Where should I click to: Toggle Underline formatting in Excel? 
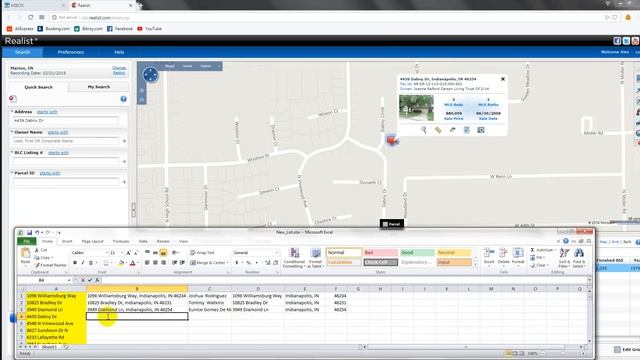click(x=91, y=263)
